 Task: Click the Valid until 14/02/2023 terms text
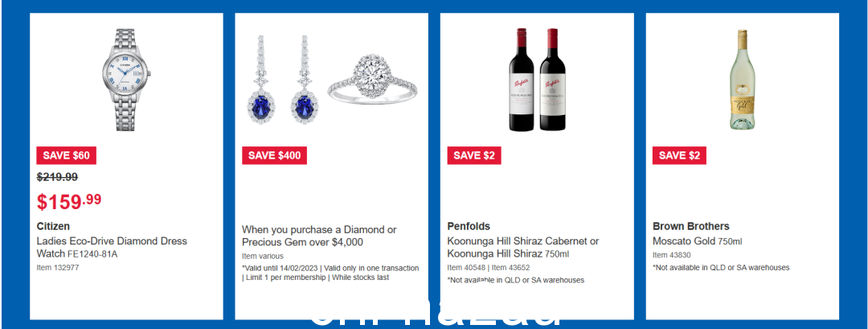pos(330,273)
